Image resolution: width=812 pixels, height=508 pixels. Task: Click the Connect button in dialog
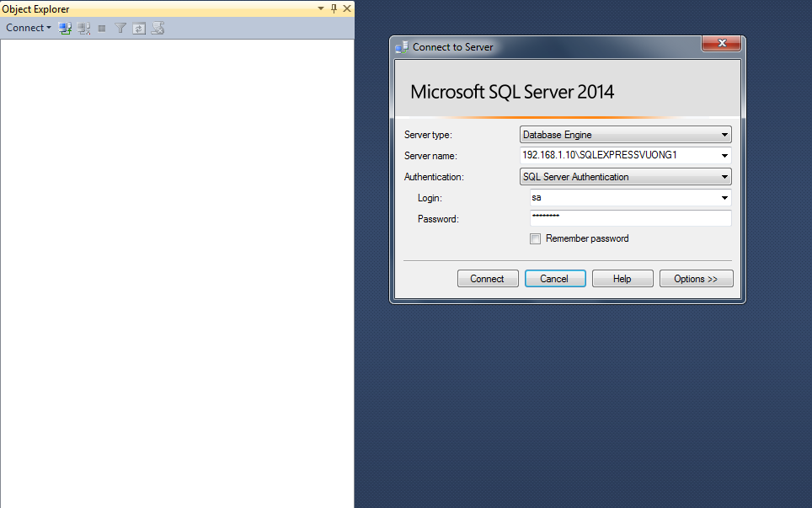coord(488,279)
